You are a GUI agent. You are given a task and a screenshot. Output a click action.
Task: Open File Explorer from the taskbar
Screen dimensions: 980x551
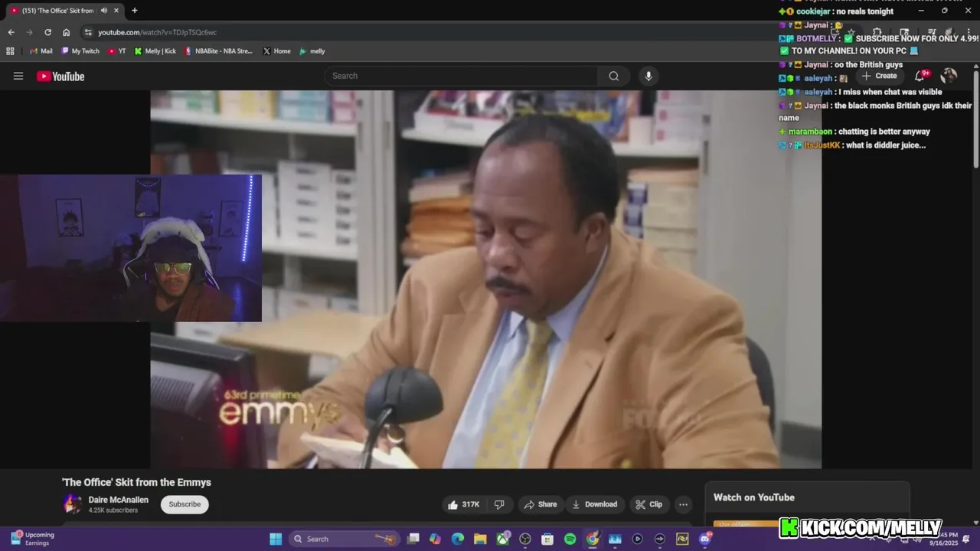[480, 539]
